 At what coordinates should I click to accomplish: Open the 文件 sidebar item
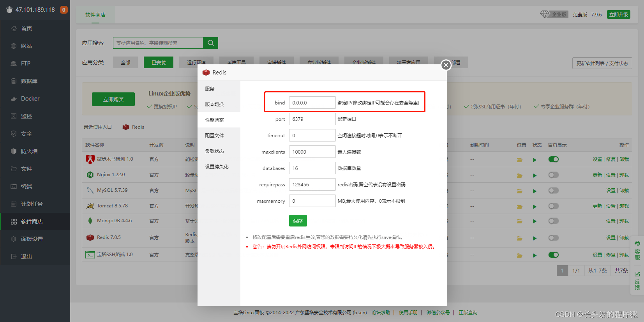pyautogui.click(x=35, y=169)
